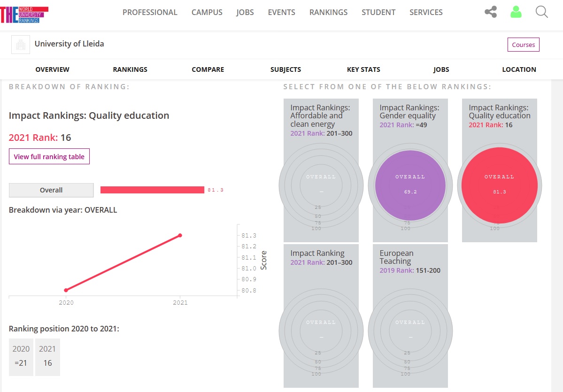Image resolution: width=563 pixels, height=392 pixels.
Task: Click the share icon in header
Action: click(491, 12)
